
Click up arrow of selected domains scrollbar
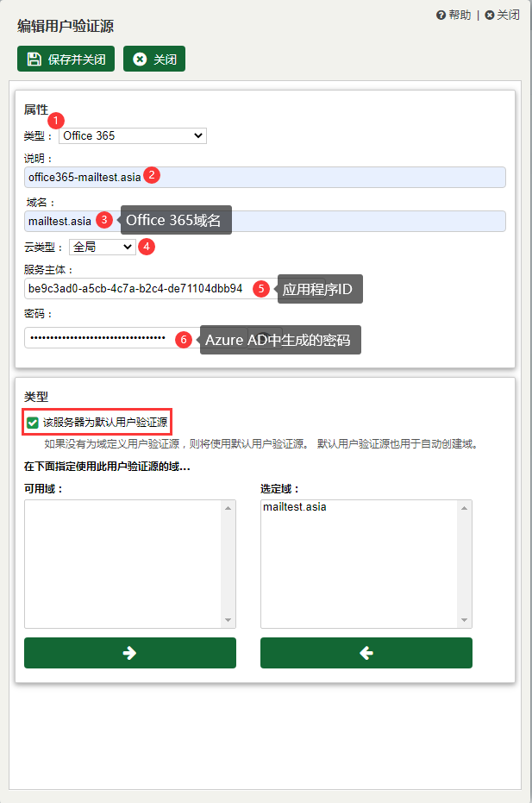click(x=464, y=508)
